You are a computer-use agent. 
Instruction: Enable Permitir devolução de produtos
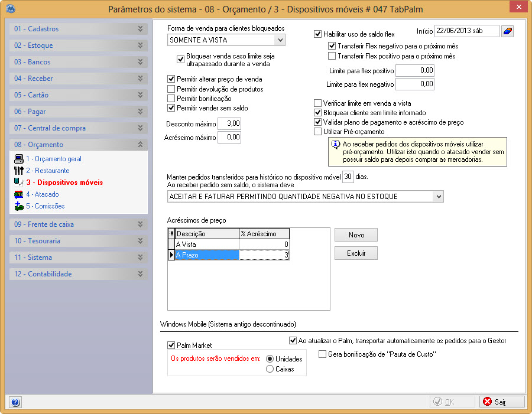tap(171, 89)
